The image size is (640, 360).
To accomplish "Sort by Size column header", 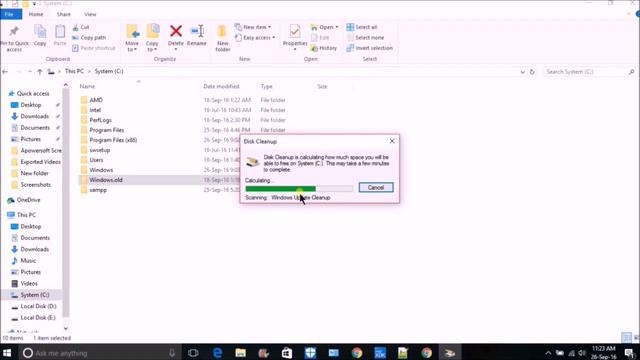I will (x=322, y=87).
